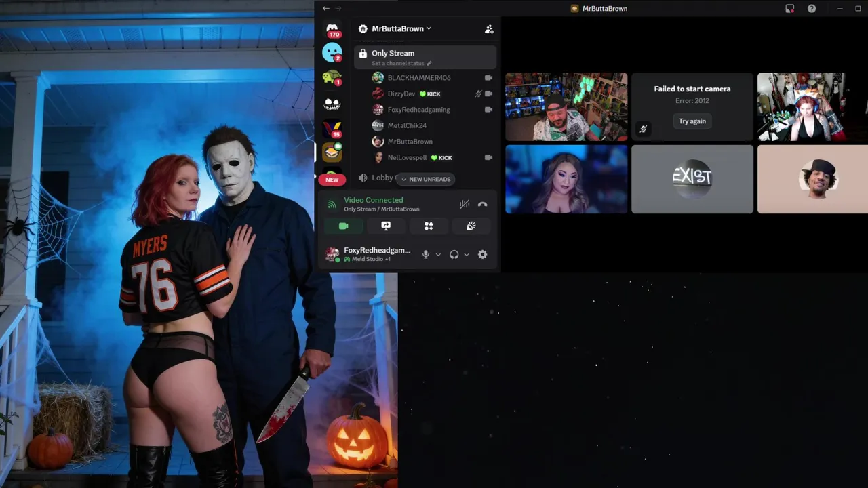The width and height of the screenshot is (868, 488).
Task: Toggle microphone mute in user panel
Action: (x=426, y=255)
